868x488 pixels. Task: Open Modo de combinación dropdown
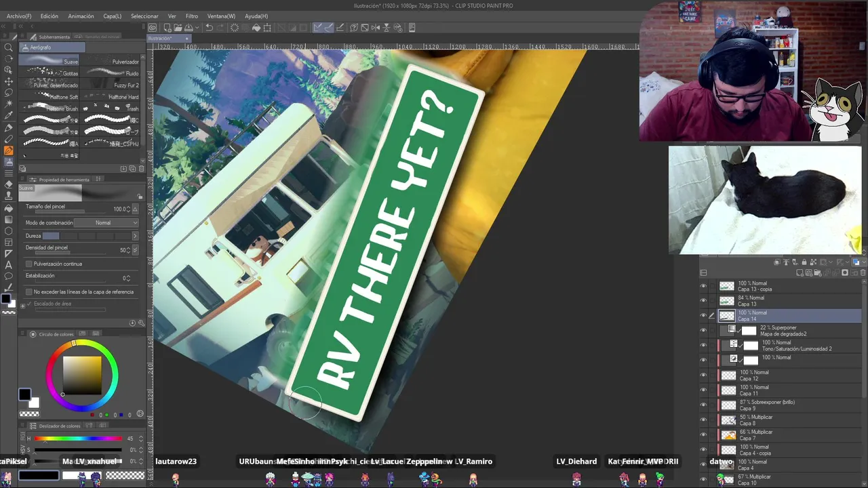click(106, 222)
